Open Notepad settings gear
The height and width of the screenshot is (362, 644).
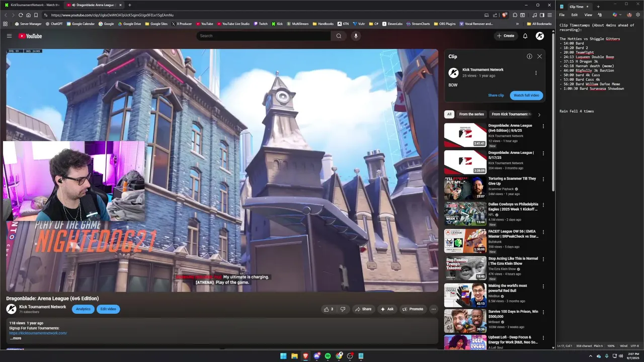pos(638,15)
